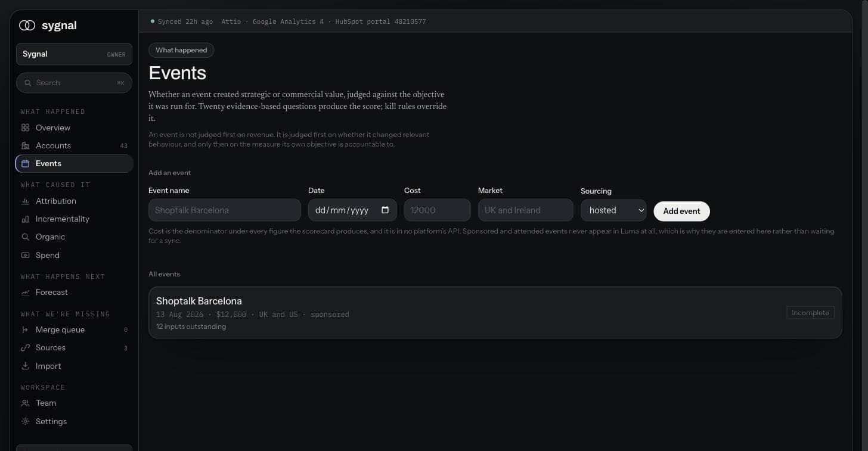Click "HubSpot portal 48210577" text
The width and height of the screenshot is (868, 451).
[380, 21]
